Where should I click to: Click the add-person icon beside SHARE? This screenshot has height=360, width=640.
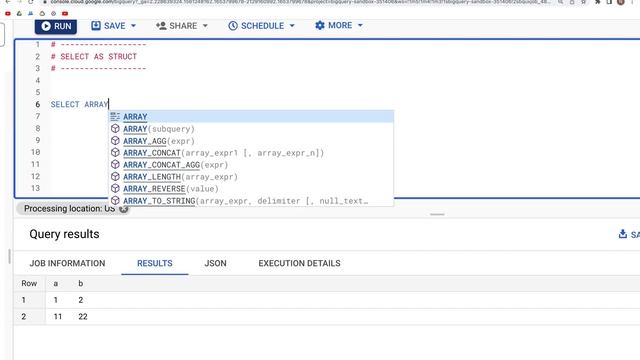point(161,26)
